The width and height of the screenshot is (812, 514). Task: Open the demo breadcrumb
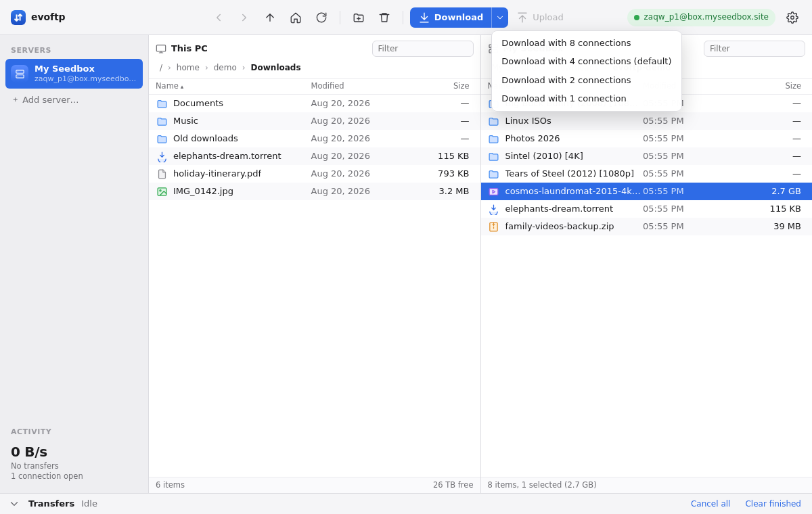[225, 68]
